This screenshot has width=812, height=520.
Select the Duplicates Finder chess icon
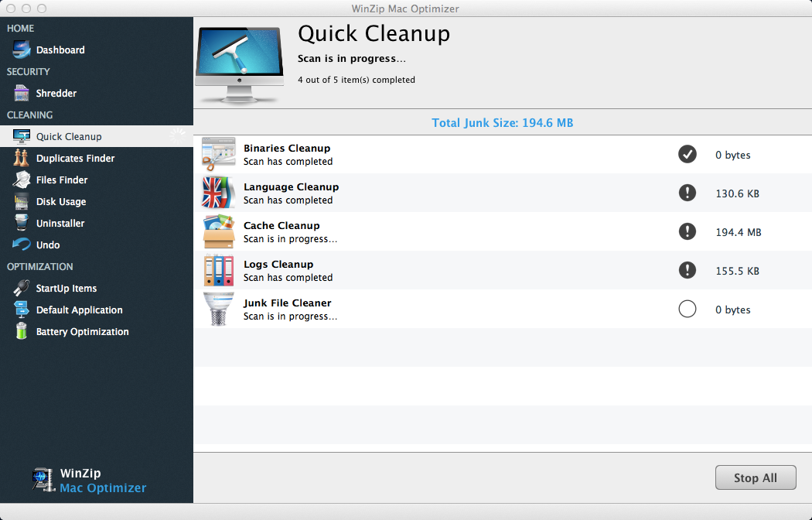pos(22,159)
